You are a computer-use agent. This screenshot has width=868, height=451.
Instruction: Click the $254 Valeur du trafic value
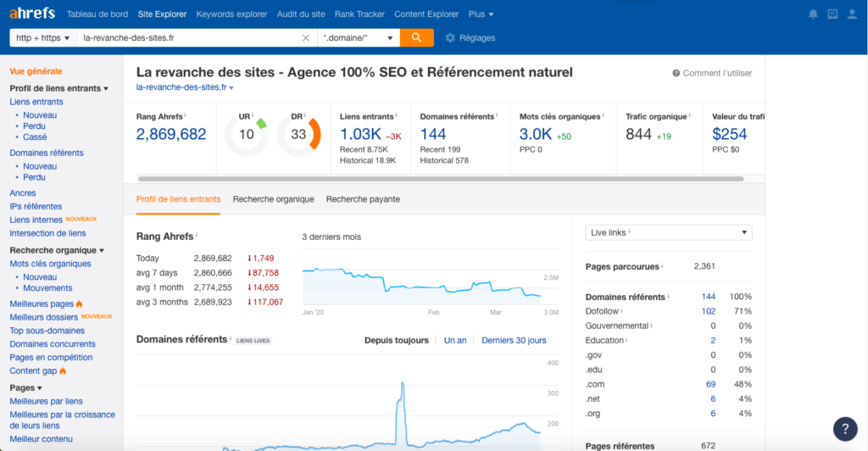click(730, 134)
